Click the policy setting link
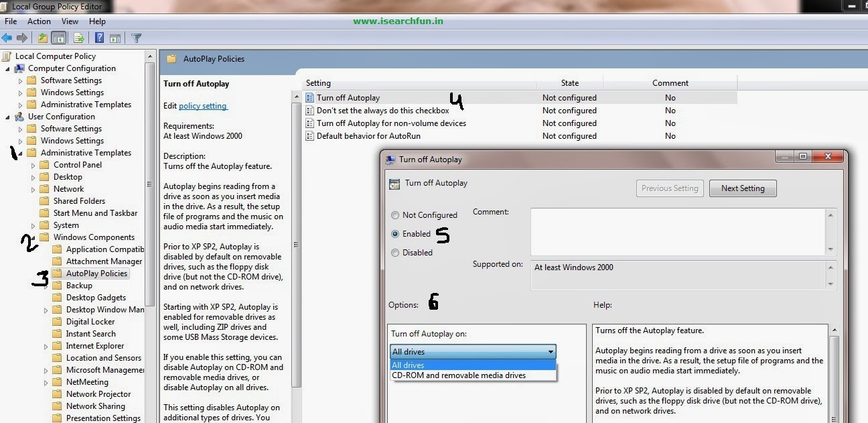868x423 pixels. (x=204, y=105)
